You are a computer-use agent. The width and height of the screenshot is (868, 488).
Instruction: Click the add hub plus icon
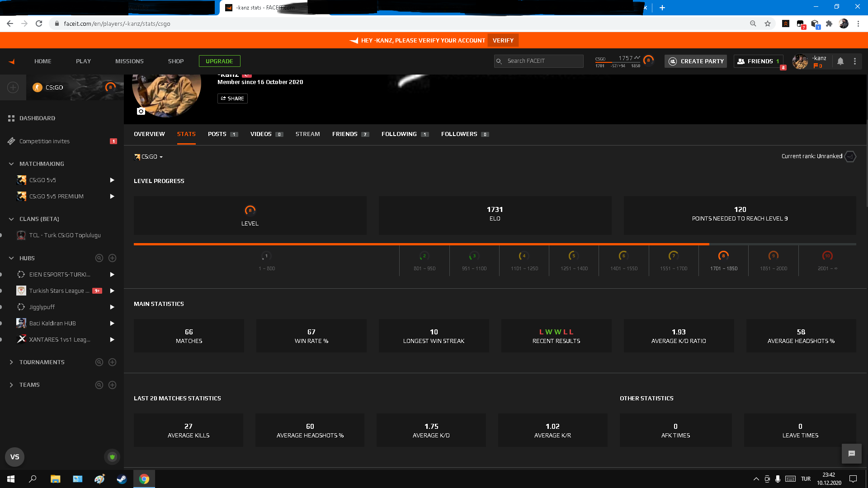[x=113, y=258]
